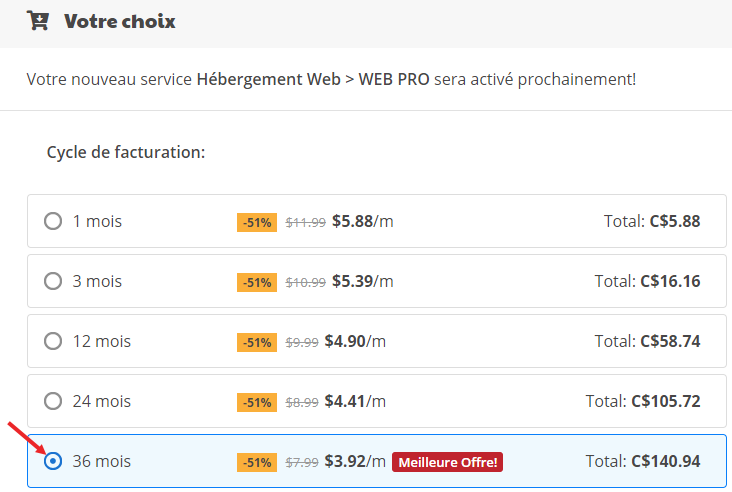This screenshot has width=732, height=492.
Task: Click the -51% badge on 1 mois row
Action: click(256, 222)
